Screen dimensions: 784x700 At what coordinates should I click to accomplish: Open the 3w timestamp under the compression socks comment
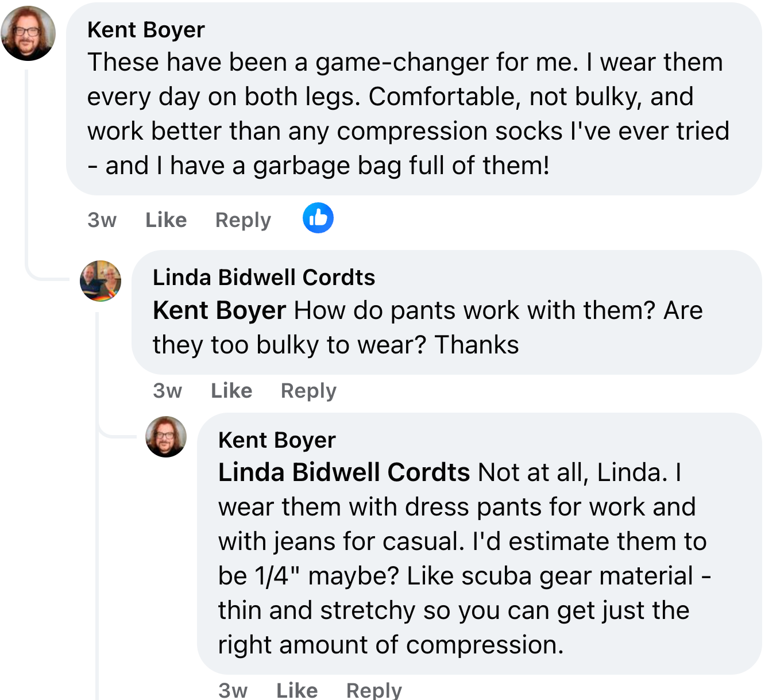pyautogui.click(x=102, y=220)
